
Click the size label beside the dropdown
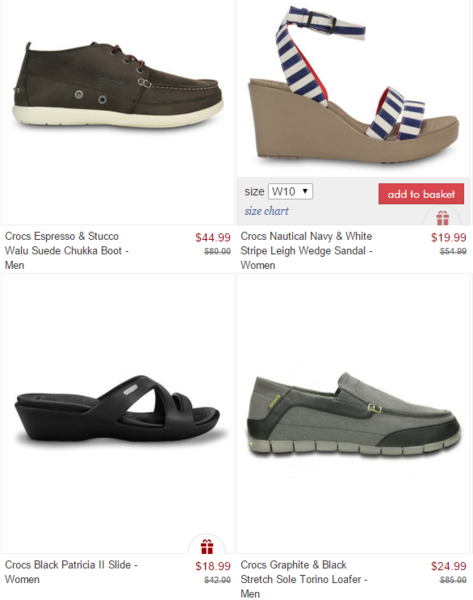coord(254,191)
